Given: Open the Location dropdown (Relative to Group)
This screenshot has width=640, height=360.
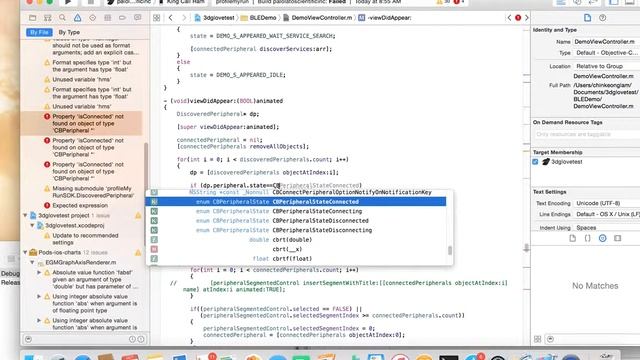Looking at the screenshot, I should [x=607, y=66].
